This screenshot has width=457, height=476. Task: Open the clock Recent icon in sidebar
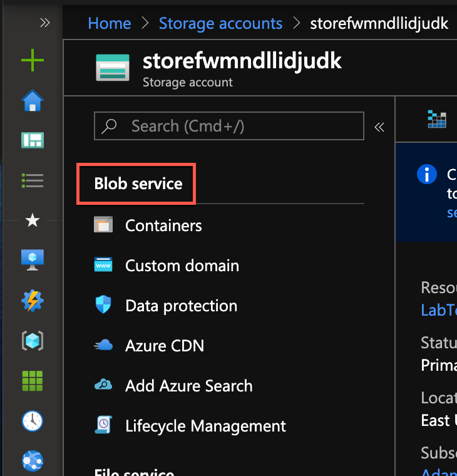(33, 421)
